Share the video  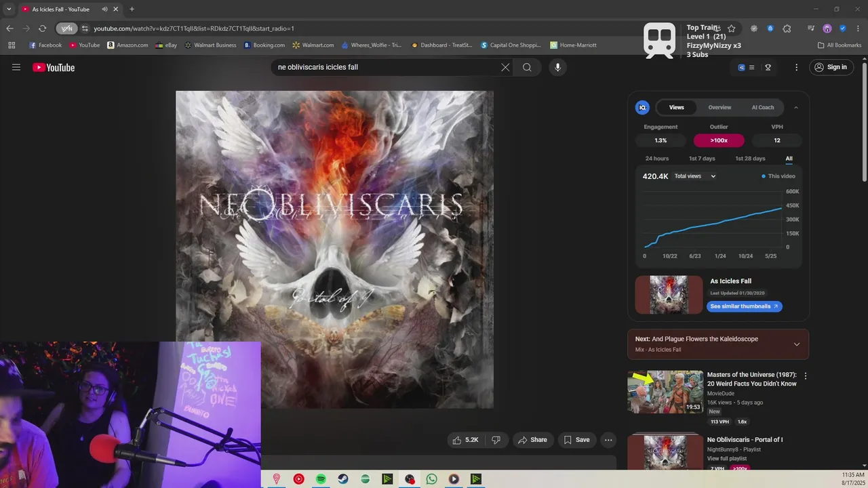(532, 440)
